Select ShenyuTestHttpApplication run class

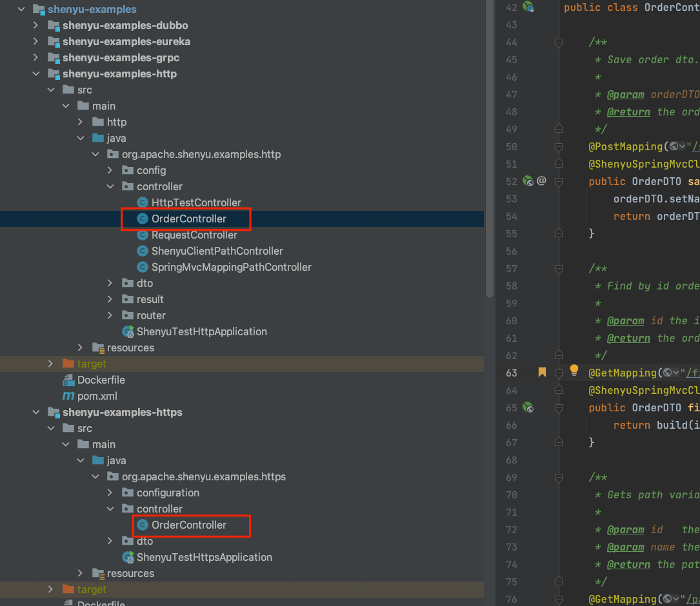coord(202,331)
